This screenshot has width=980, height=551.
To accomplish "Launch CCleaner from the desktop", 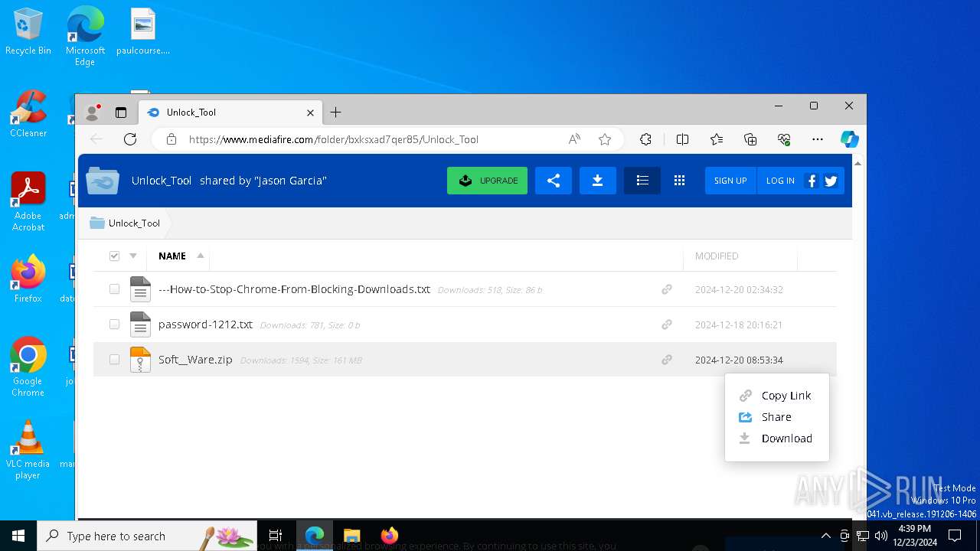I will click(x=28, y=114).
